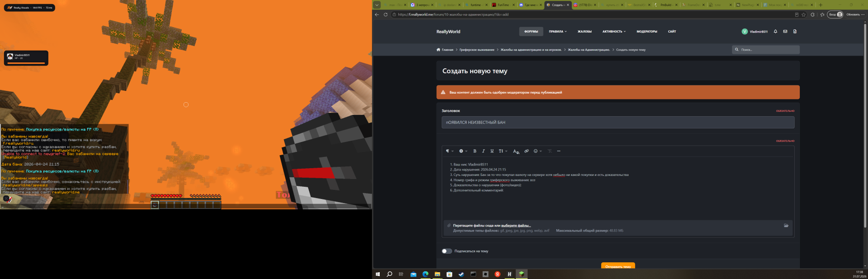
Task: Select the first Minecraft hotbar slot
Action: [155, 205]
